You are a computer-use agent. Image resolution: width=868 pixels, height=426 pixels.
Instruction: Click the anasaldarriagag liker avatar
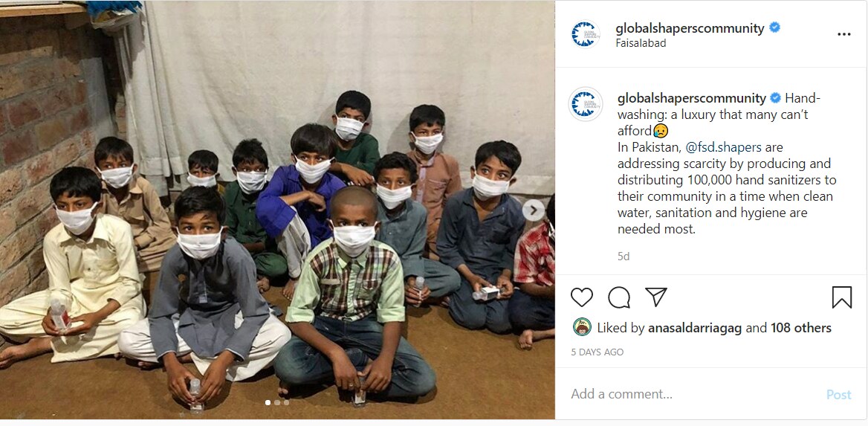point(581,327)
